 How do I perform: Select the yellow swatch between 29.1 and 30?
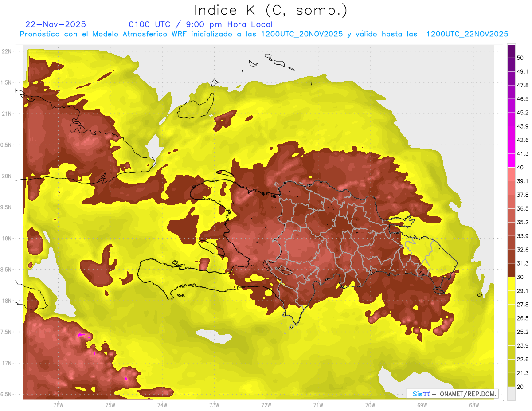(x=511, y=284)
